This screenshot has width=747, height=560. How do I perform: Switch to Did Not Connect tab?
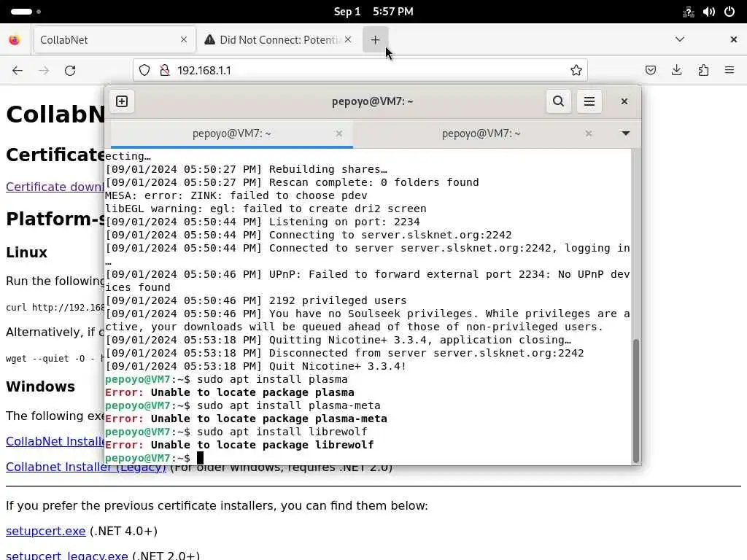(x=279, y=39)
